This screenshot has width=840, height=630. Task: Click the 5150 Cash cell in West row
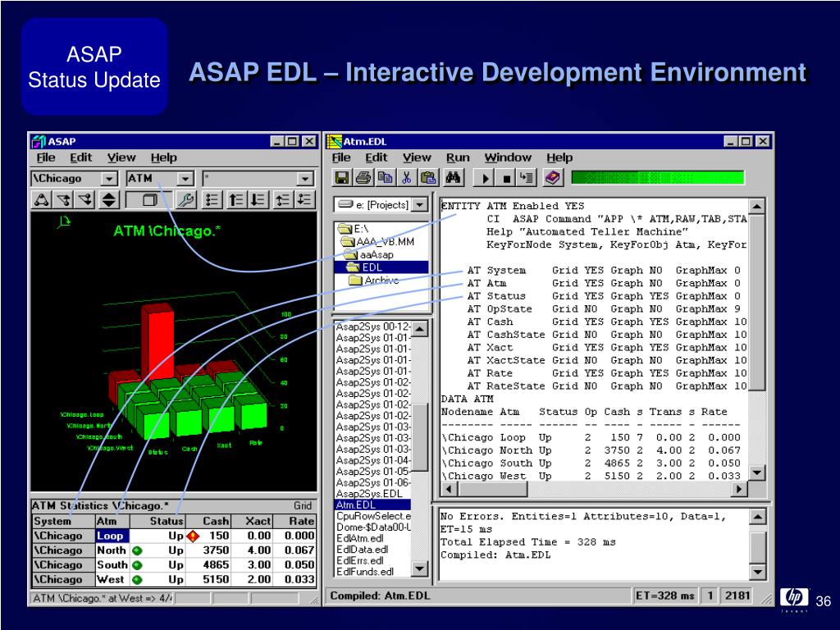[x=208, y=580]
